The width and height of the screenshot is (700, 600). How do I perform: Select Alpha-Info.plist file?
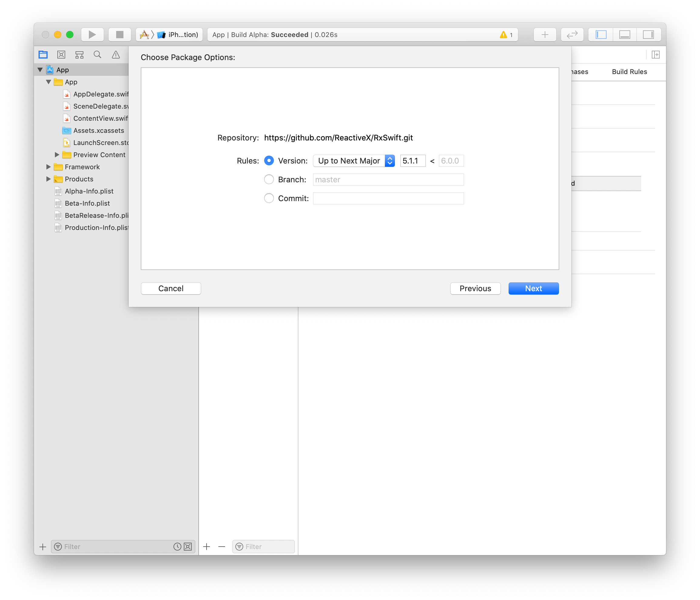coord(84,191)
